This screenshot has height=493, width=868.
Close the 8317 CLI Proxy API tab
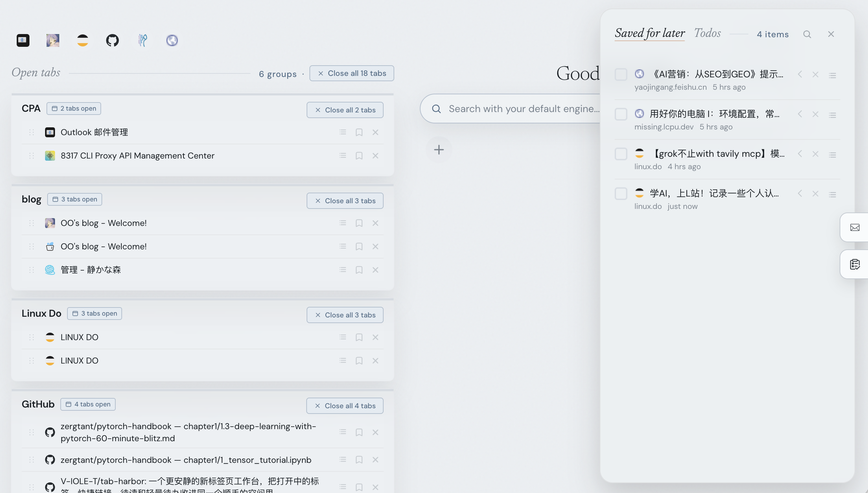click(x=375, y=156)
